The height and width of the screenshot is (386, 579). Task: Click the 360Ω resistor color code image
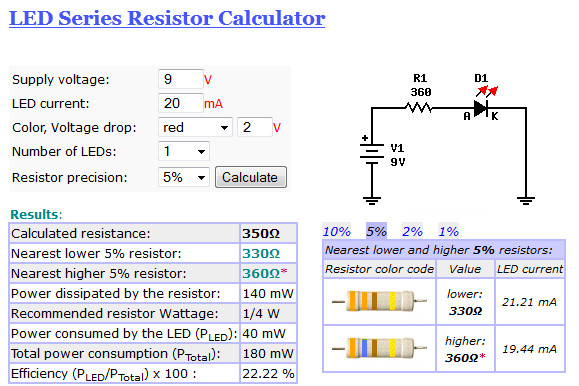tap(380, 348)
